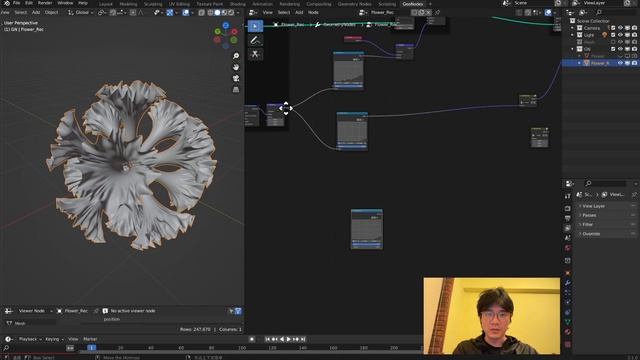Open the Modifiers wrench properties tab
Image resolution: width=640 pixels, height=360 pixels.
pos(568,282)
